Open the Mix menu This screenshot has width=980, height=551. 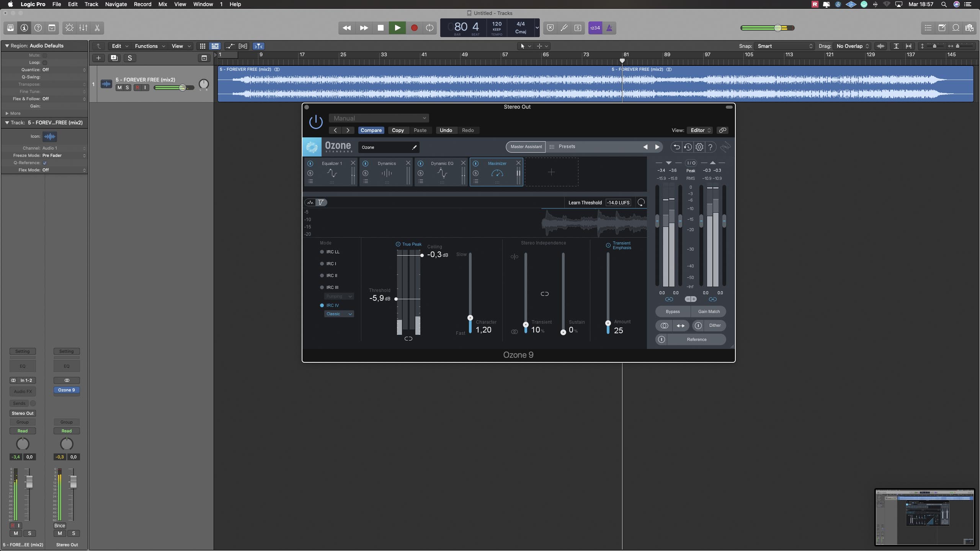(x=162, y=4)
